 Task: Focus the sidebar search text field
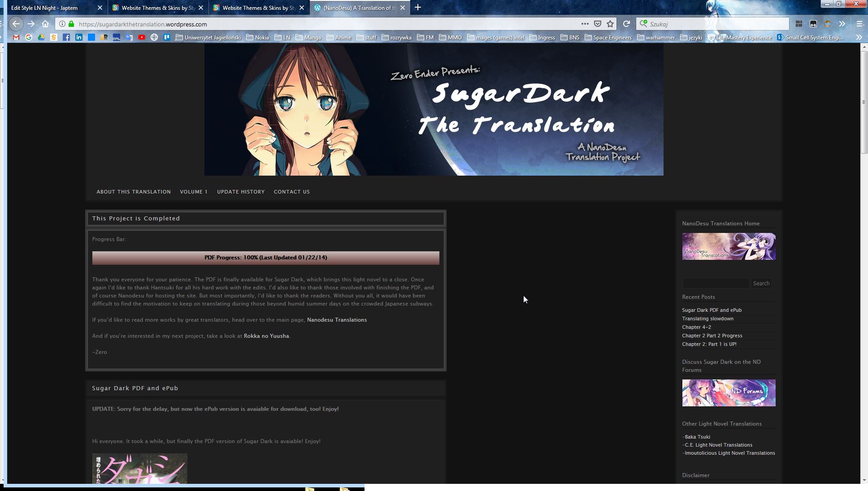(x=716, y=283)
